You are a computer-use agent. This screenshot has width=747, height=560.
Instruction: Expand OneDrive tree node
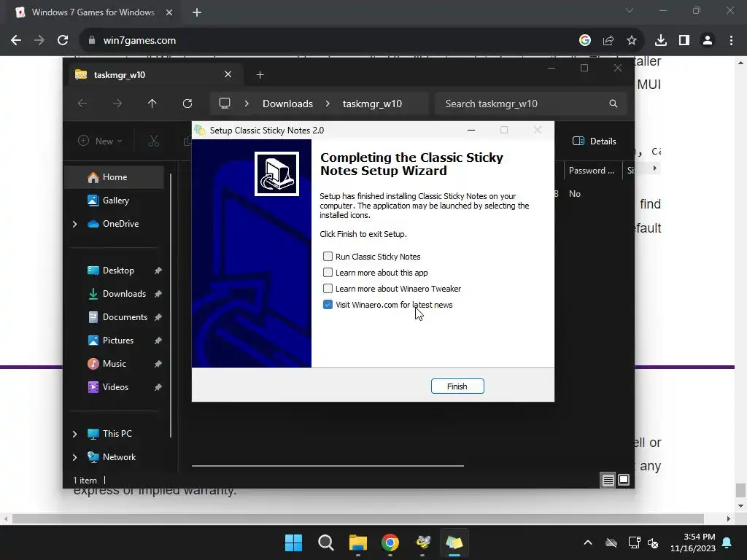pyautogui.click(x=75, y=224)
